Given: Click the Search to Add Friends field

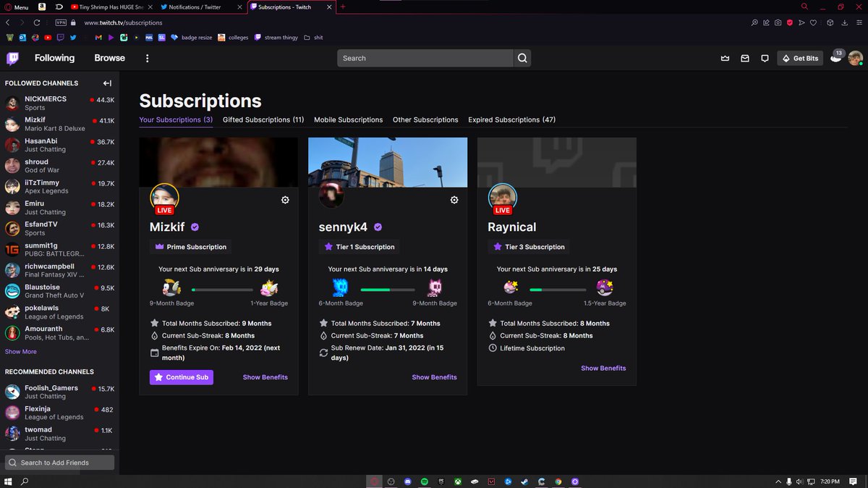Looking at the screenshot, I should (60, 463).
